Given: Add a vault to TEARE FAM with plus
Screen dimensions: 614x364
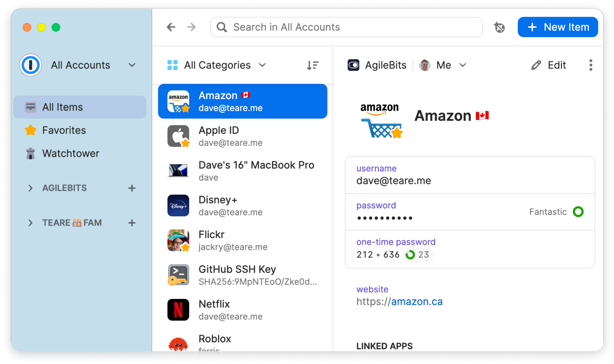Looking at the screenshot, I should pyautogui.click(x=132, y=223).
